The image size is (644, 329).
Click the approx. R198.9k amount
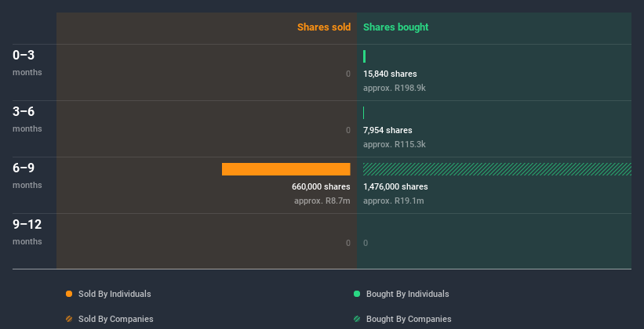click(395, 88)
